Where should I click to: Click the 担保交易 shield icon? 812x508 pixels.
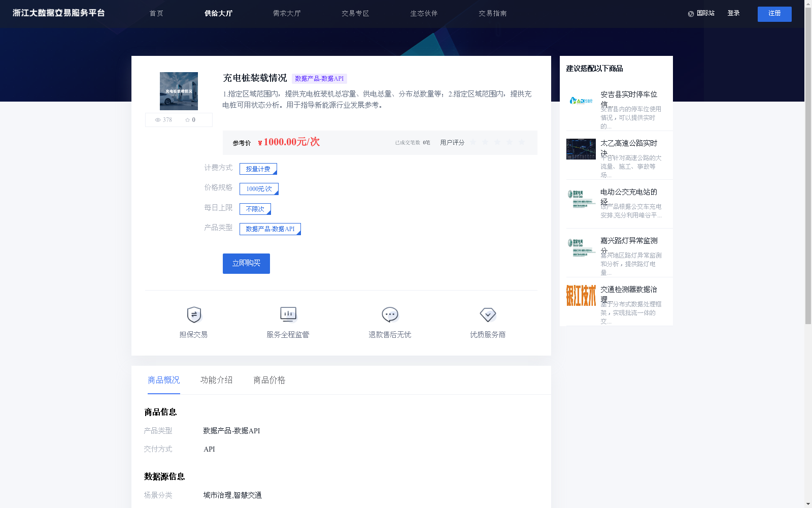pos(194,315)
